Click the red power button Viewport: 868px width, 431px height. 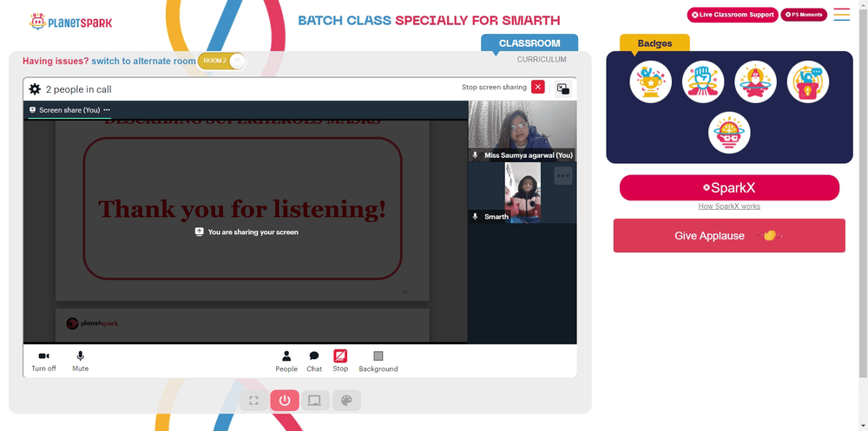coord(285,401)
